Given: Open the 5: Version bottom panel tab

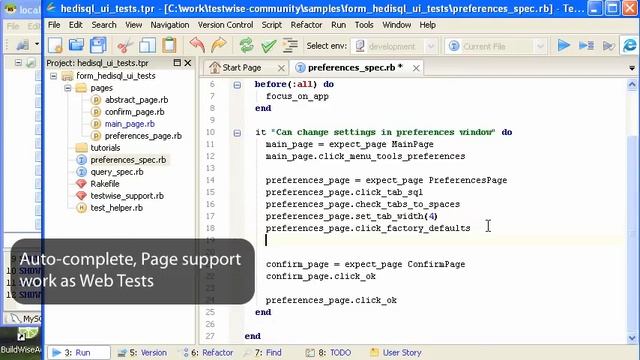Looking at the screenshot, I should pos(142,353).
